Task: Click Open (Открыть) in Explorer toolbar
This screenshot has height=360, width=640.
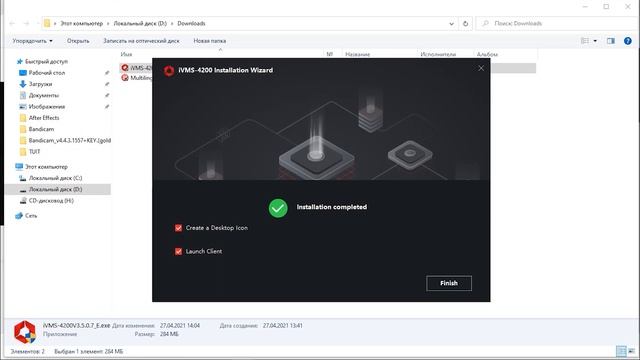Action: (x=78, y=41)
